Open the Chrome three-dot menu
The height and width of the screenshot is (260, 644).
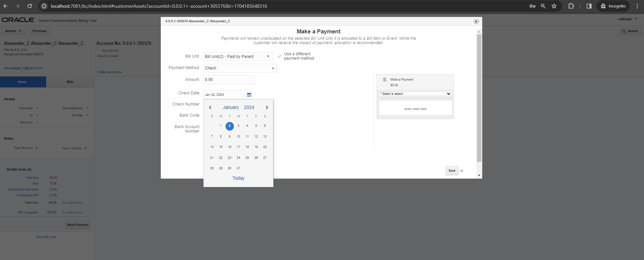[637, 6]
